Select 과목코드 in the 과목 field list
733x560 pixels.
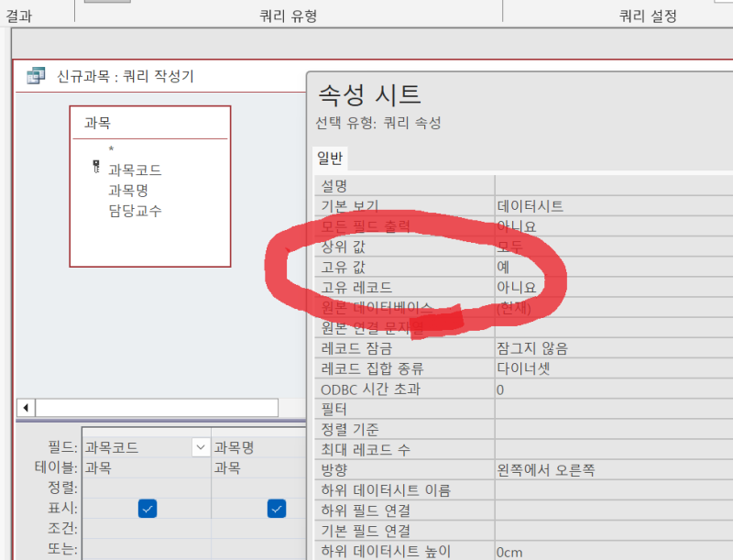[135, 170]
